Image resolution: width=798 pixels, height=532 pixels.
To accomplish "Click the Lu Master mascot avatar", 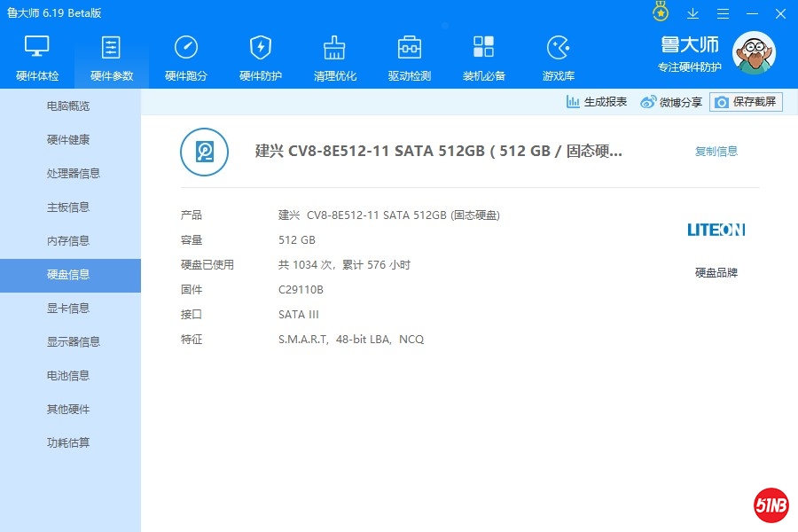I will (x=753, y=53).
